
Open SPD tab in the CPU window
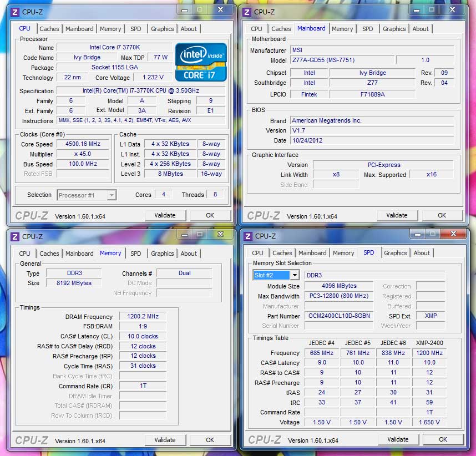tap(136, 29)
